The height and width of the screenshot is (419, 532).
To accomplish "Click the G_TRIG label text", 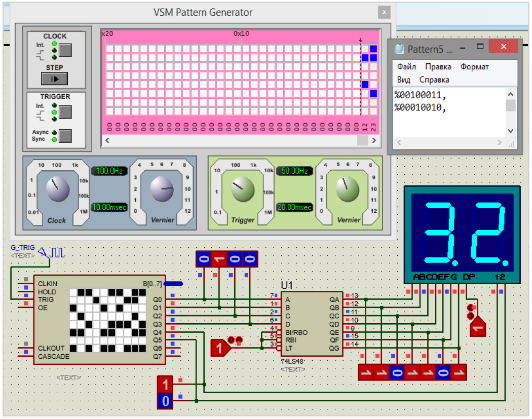I will pos(22,247).
